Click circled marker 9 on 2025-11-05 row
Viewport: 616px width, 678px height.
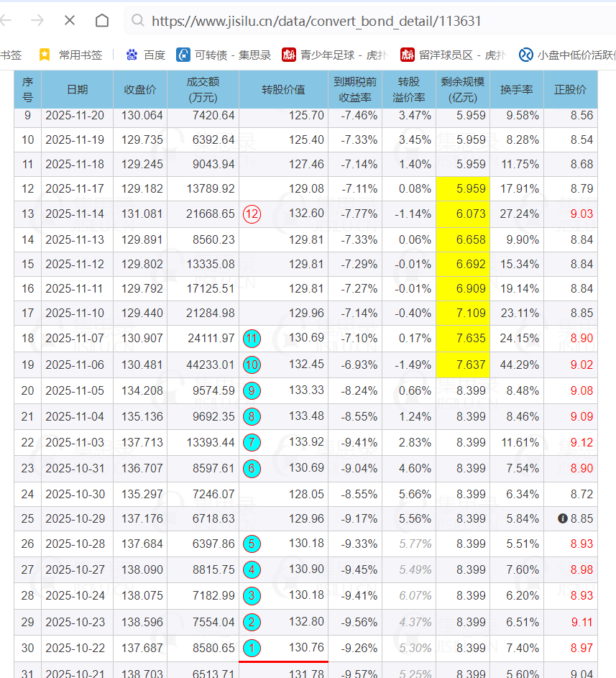pyautogui.click(x=252, y=391)
